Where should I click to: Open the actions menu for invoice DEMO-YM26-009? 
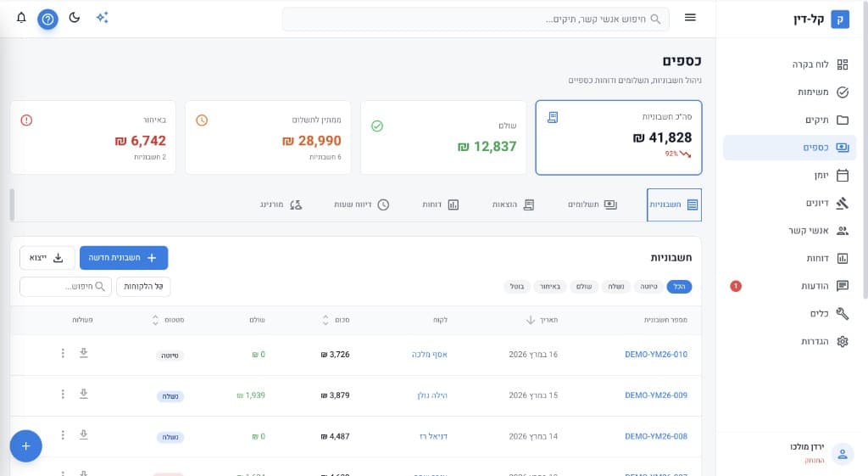pos(63,395)
